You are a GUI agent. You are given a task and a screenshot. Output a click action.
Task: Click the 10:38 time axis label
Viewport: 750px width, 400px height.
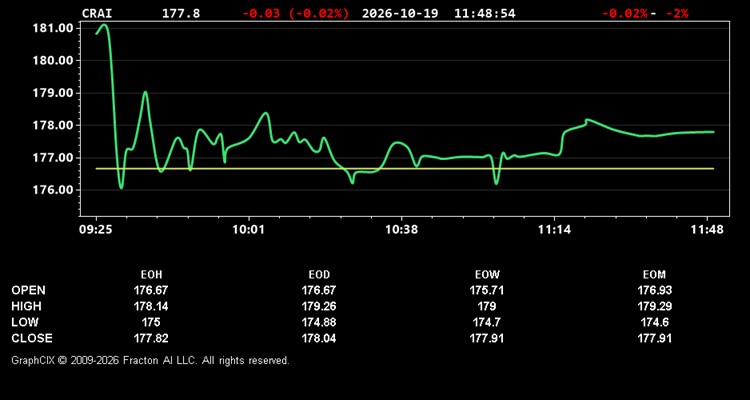401,230
